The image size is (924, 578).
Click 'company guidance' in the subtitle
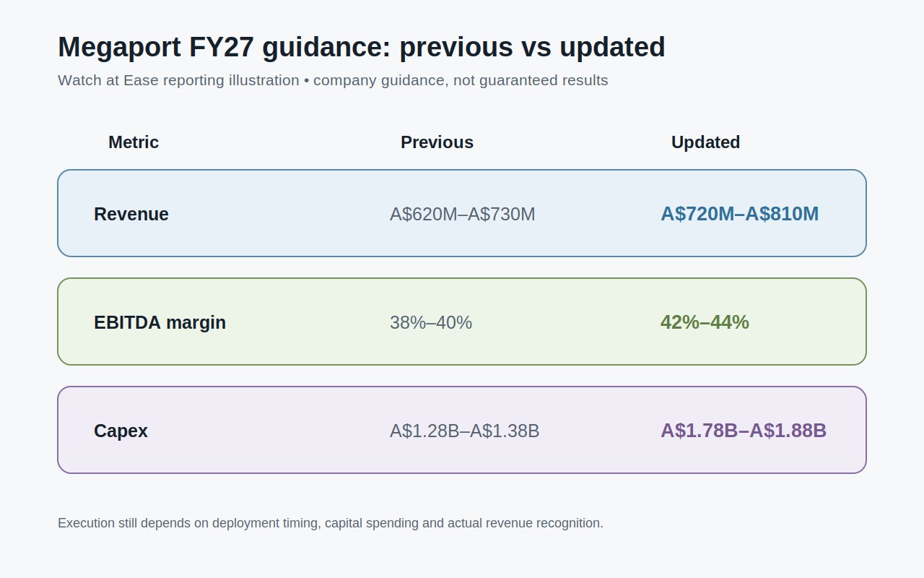click(380, 80)
